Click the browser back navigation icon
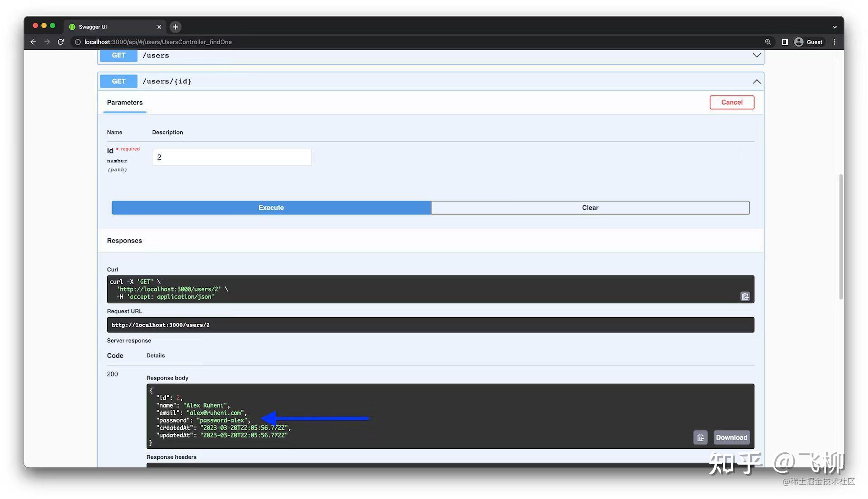Screen dimensions: 868x499 pyautogui.click(x=33, y=42)
